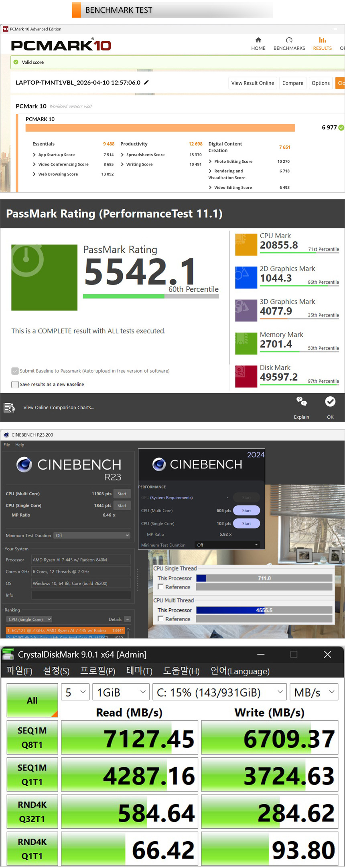Screen dimensions: 345x868
Task: Expand the App Start-up Score row
Action: (x=34, y=155)
